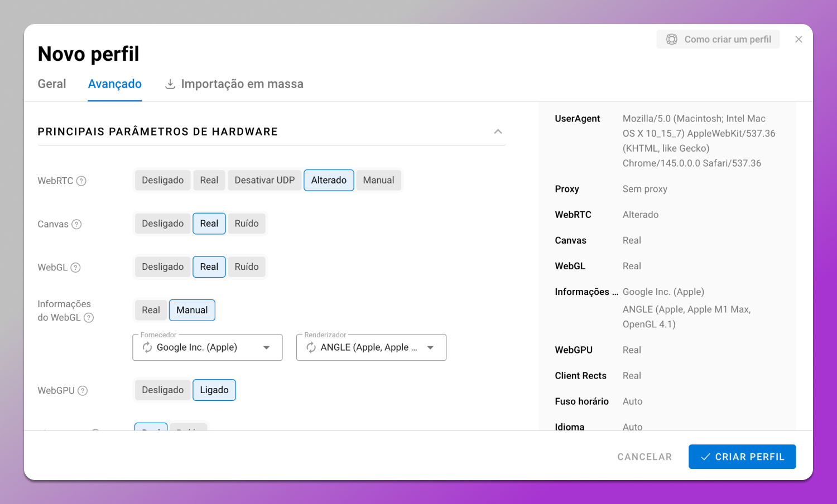Turn WebGPU to Desligado
837x504 pixels.
point(162,390)
